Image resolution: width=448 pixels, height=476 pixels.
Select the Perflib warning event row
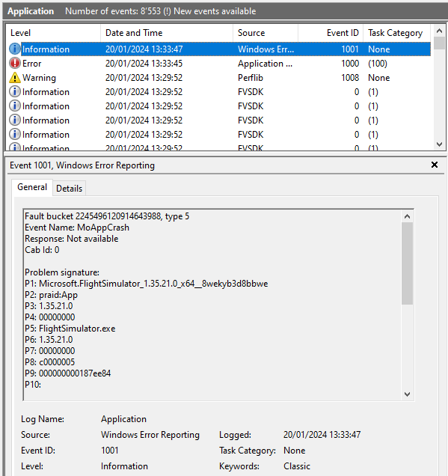(x=220, y=78)
